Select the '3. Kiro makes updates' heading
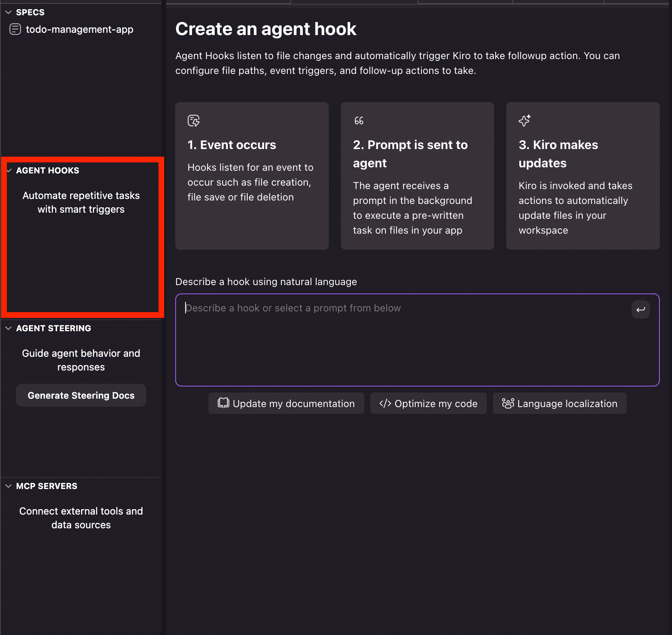 click(558, 154)
